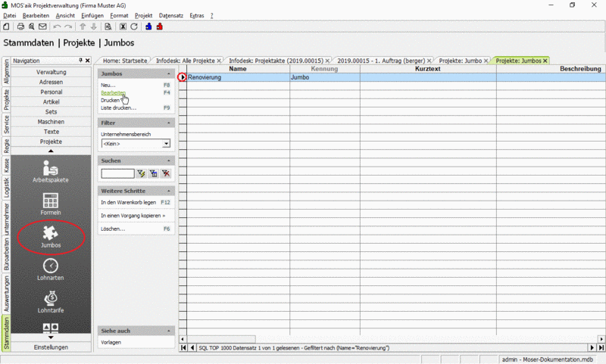Open the Extras menu
Image resolution: width=606 pixels, height=364 pixels.
197,15
